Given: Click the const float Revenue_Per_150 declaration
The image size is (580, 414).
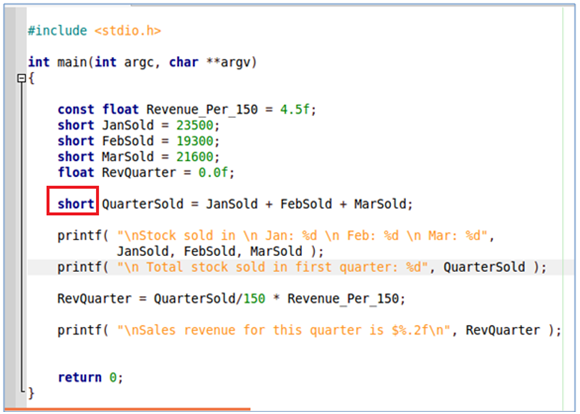Looking at the screenshot, I should [187, 110].
